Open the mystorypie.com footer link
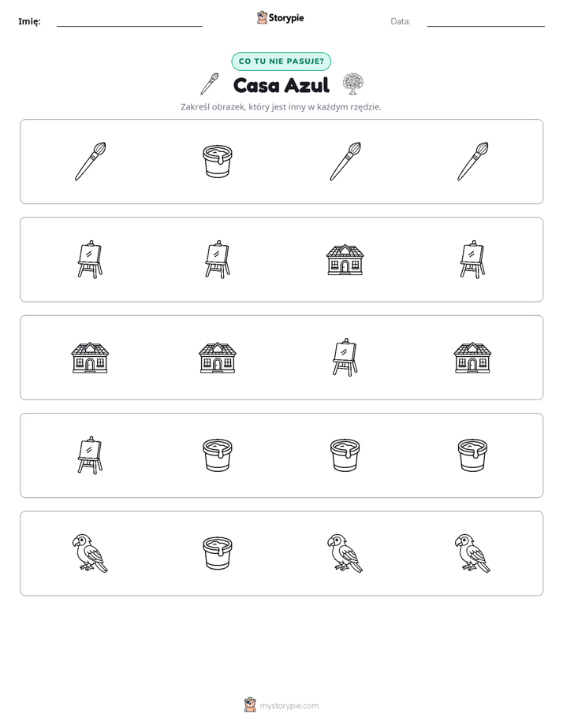This screenshot has height=728, width=563. coord(289,706)
